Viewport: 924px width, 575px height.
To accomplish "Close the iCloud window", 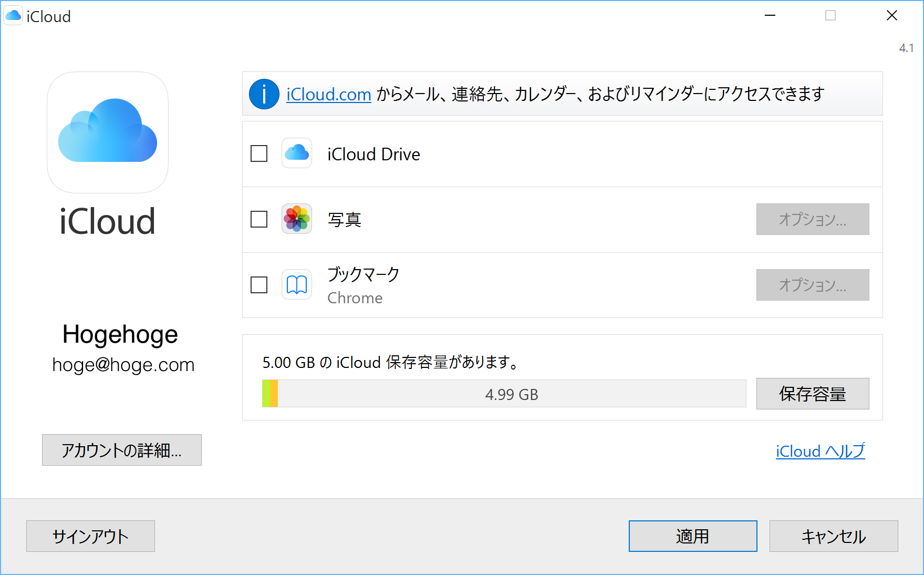I will tap(892, 16).
